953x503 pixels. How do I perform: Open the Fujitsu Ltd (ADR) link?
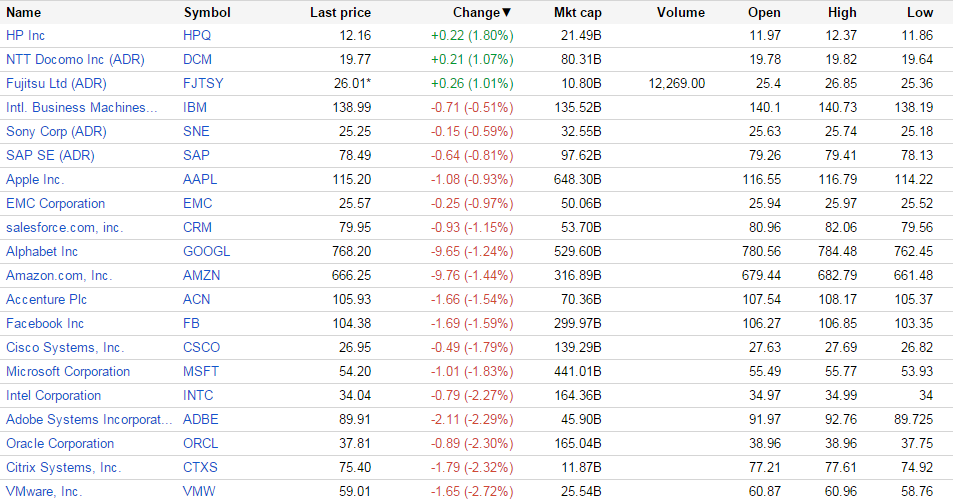[55, 83]
